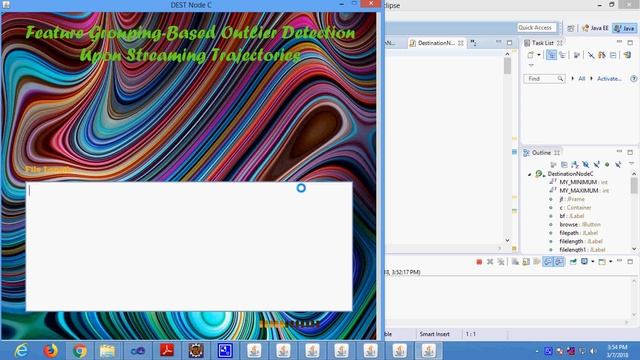The width and height of the screenshot is (640, 360).
Task: Close the DestinationN... editor tab
Action: [460, 43]
